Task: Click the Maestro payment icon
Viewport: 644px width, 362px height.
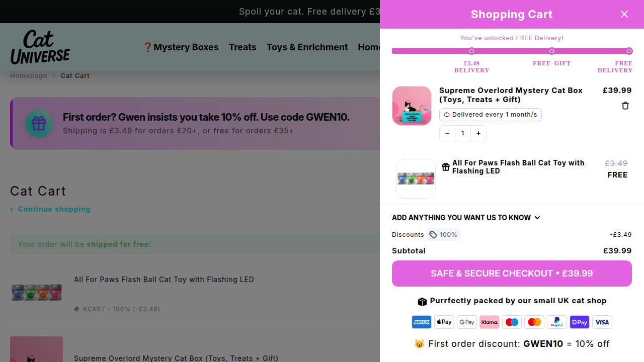Action: [x=512, y=322]
